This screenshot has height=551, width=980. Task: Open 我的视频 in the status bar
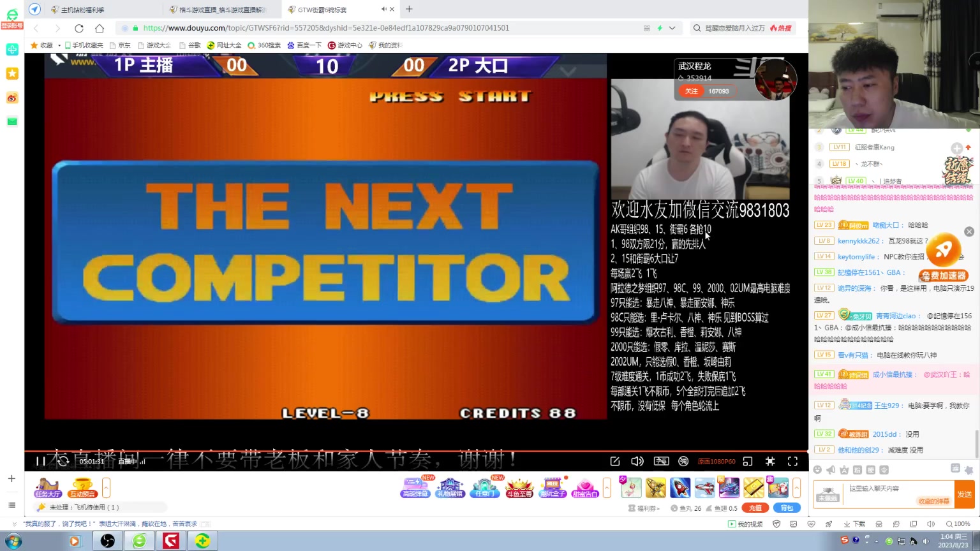click(745, 524)
